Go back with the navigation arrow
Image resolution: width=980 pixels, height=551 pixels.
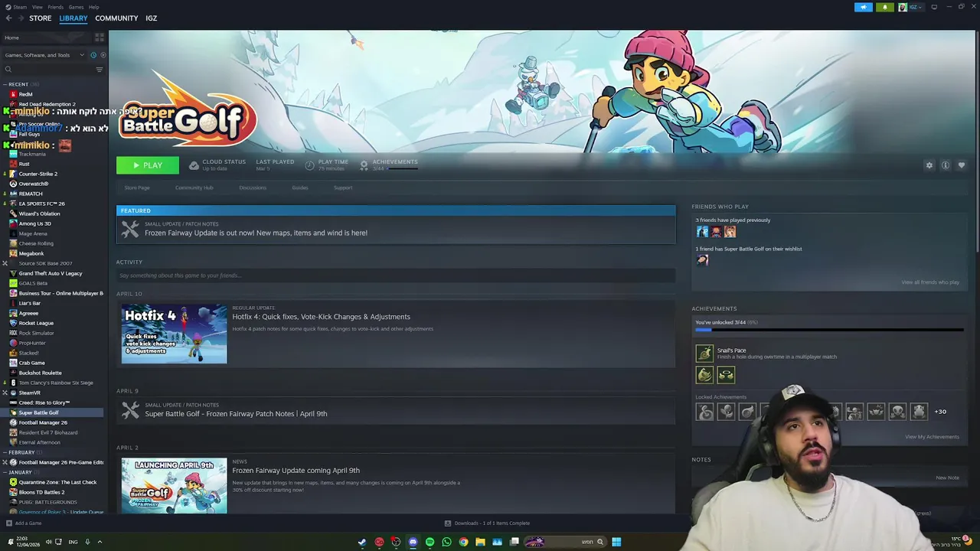(x=9, y=18)
